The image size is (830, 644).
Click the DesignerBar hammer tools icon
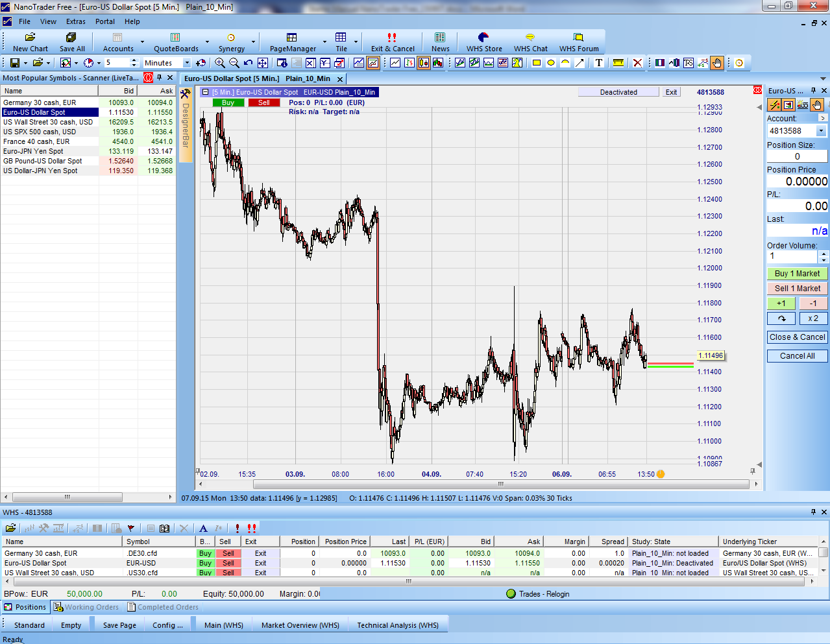(185, 94)
